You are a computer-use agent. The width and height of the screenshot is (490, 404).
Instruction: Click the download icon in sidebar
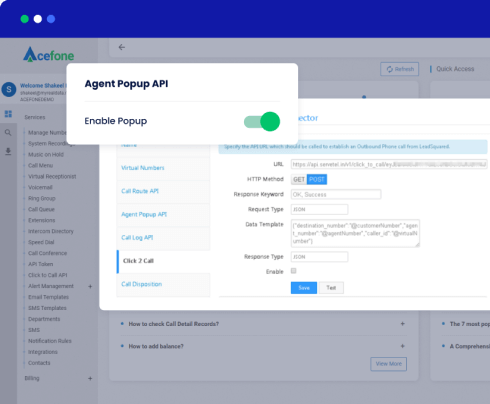click(8, 152)
